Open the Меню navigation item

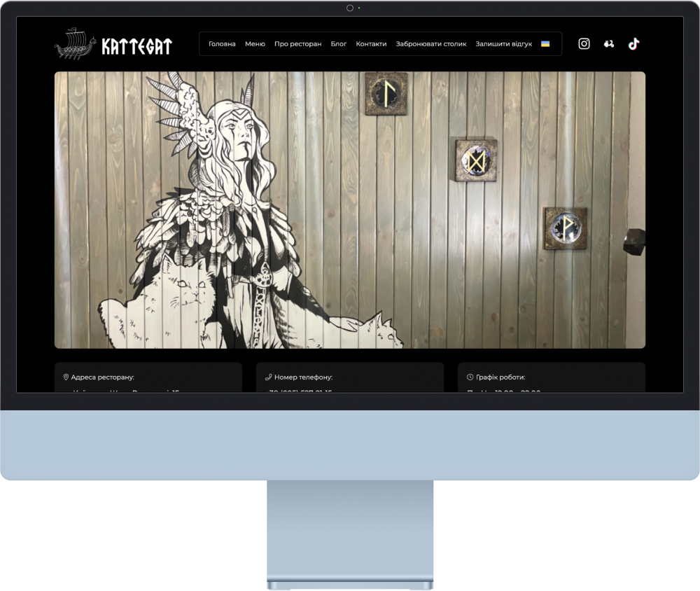pos(255,43)
